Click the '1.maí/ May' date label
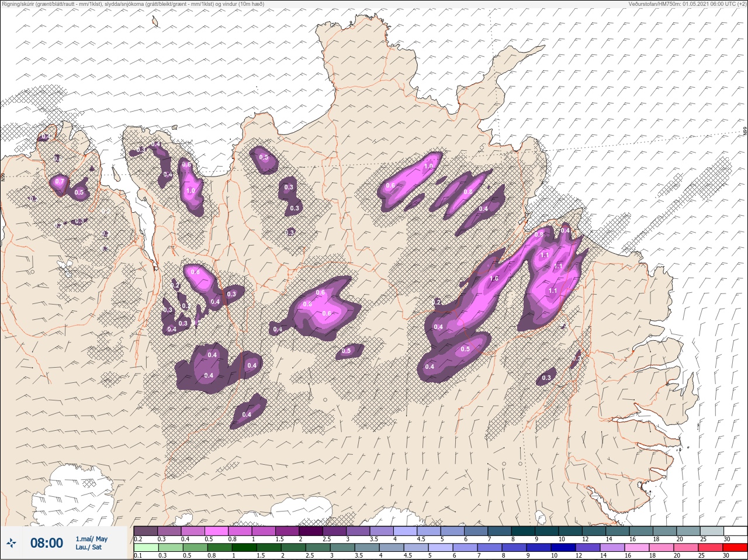Viewport: 748px width, 560px height. pyautogui.click(x=91, y=539)
